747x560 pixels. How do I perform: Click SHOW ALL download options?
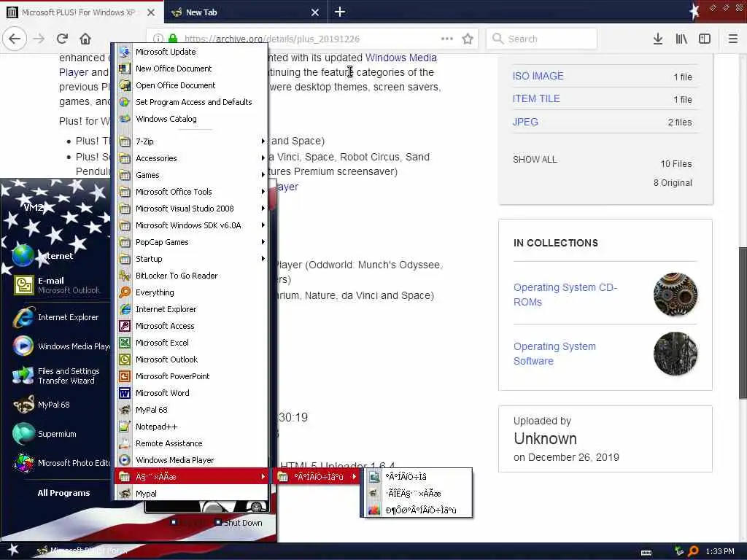(535, 160)
